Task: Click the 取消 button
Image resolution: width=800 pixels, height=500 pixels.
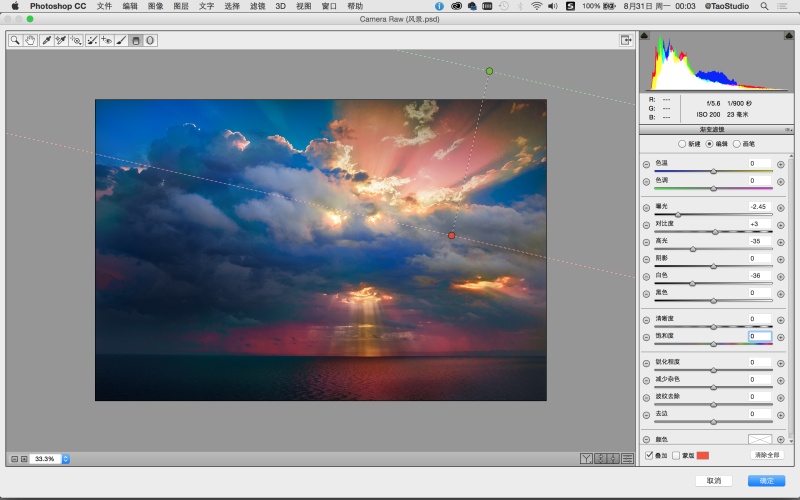Action: click(714, 481)
